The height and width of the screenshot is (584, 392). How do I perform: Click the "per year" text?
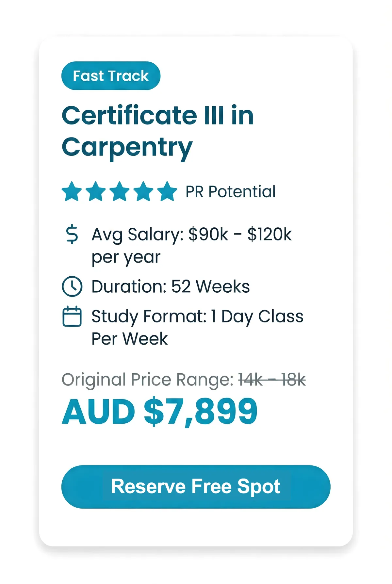[126, 257]
